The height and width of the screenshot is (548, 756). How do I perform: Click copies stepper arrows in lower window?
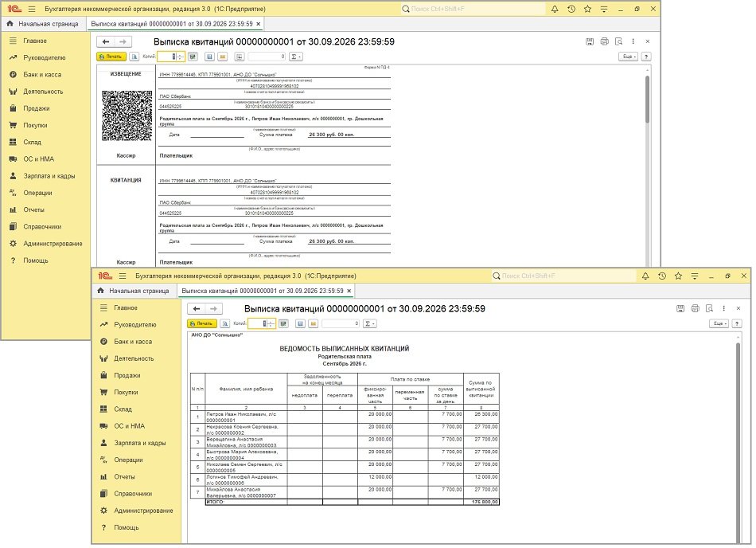pos(271,323)
